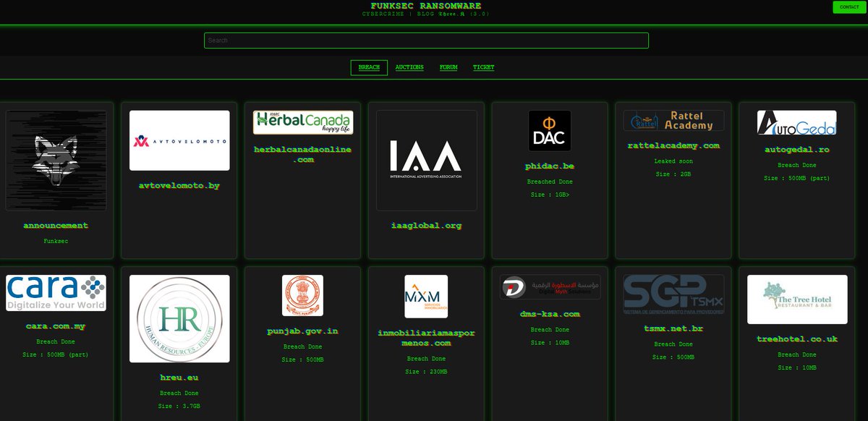Click 'Size : 500MB' on punjab.gov.in card
Image resolution: width=868 pixels, height=421 pixels.
(303, 360)
